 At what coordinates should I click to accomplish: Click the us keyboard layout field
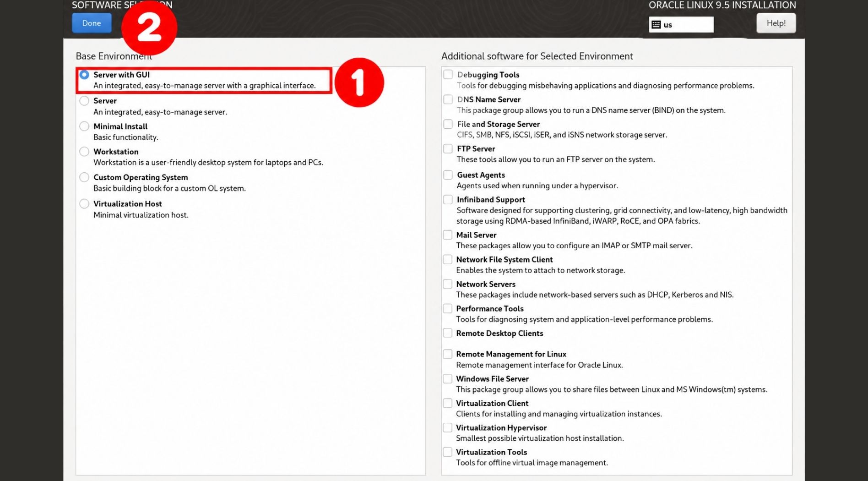(x=681, y=25)
